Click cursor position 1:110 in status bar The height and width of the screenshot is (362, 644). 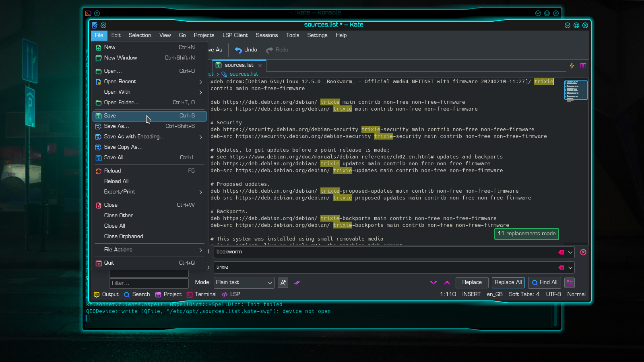(x=448, y=294)
